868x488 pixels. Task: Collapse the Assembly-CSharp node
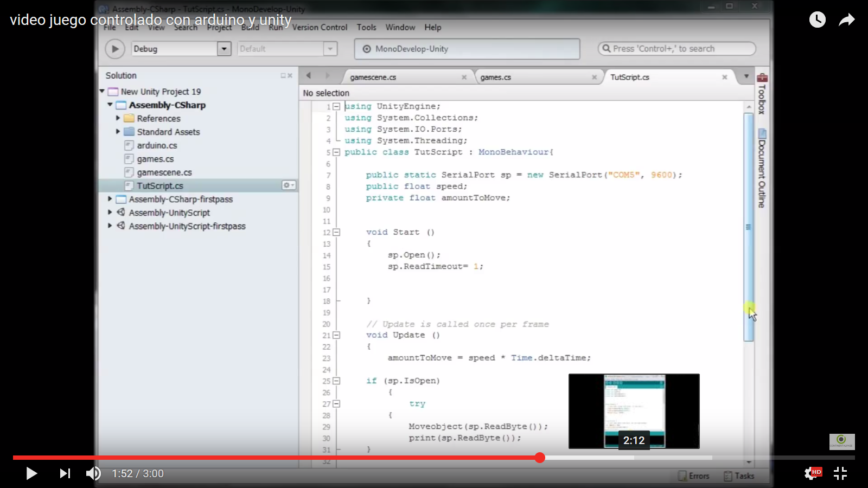[x=110, y=105]
